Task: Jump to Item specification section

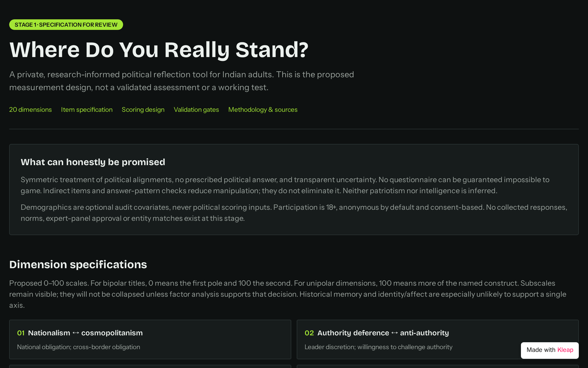Action: tap(87, 109)
